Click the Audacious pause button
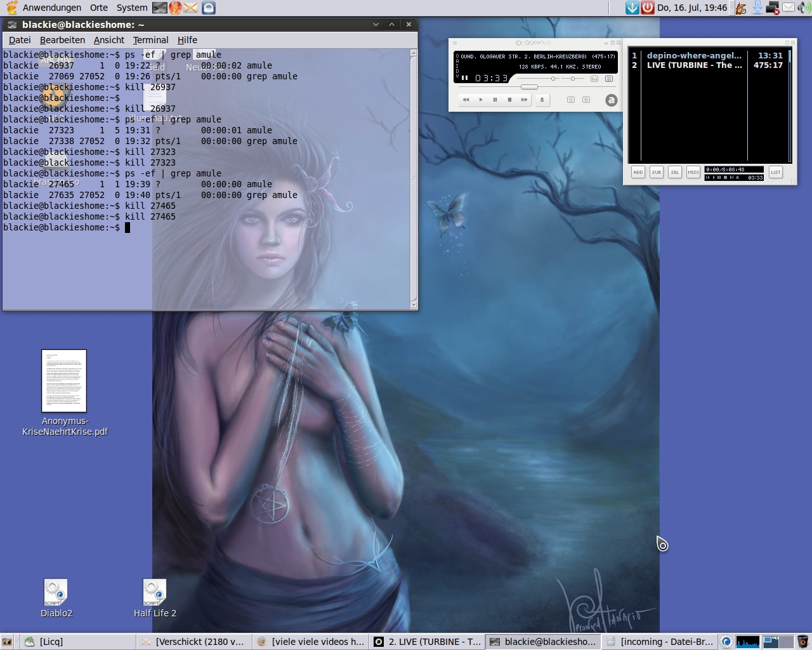This screenshot has width=812, height=650. pos(495,100)
